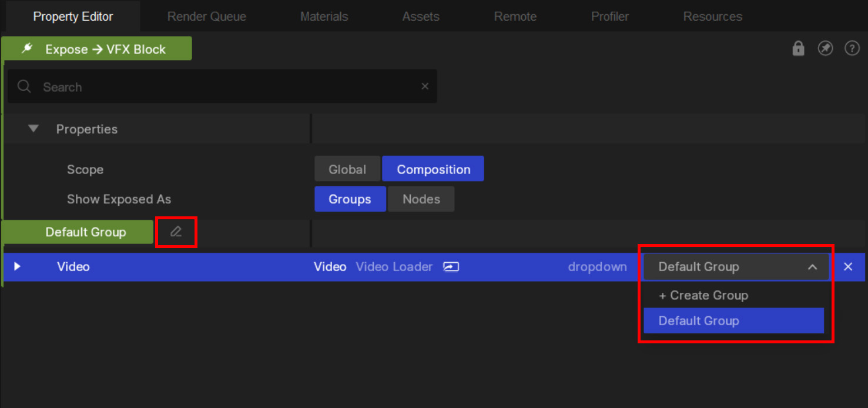Click the plug icon on Expose header
The image size is (868, 408).
tap(27, 49)
